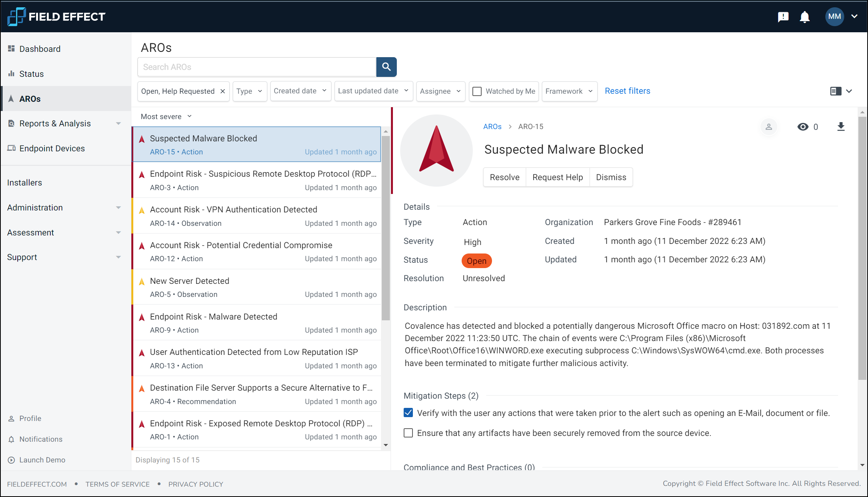Expand the Reports & Analysis menu
Screen dimensions: 868x497
55,123
